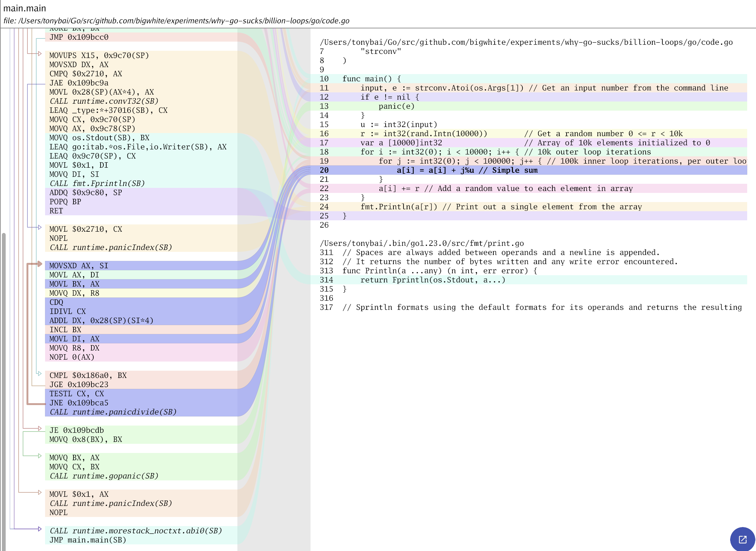The width and height of the screenshot is (756, 551).
Task: Click the left vertical scrollbar thumb
Action: pos(4,390)
